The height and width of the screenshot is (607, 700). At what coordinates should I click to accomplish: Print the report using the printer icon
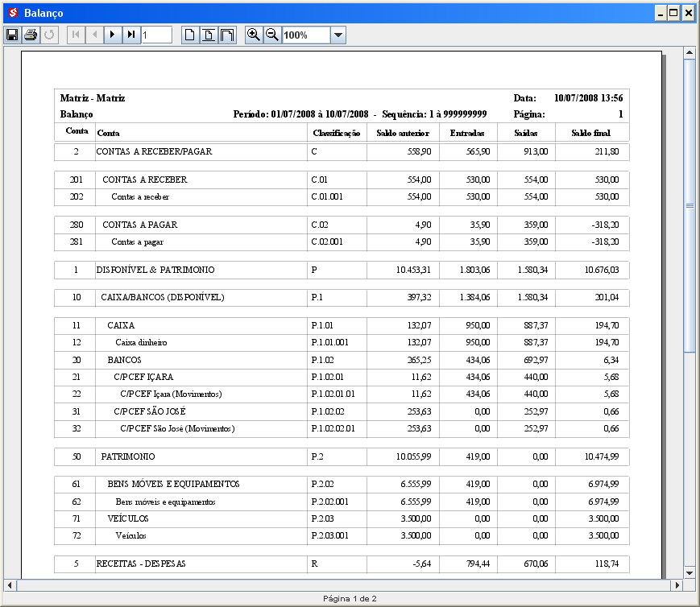(31, 35)
